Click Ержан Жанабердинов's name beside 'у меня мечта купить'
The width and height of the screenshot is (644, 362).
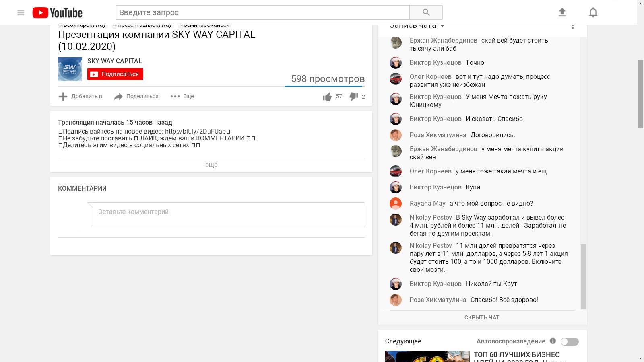click(x=444, y=149)
